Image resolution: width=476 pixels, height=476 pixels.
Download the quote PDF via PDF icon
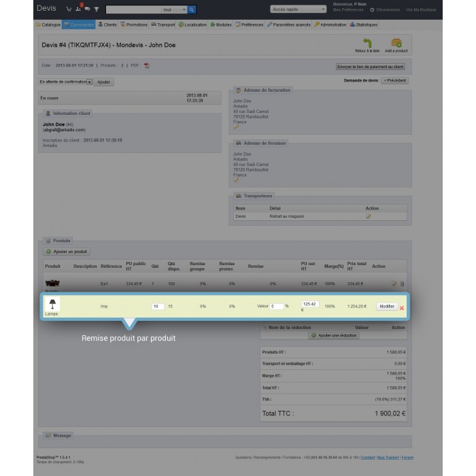(x=146, y=66)
